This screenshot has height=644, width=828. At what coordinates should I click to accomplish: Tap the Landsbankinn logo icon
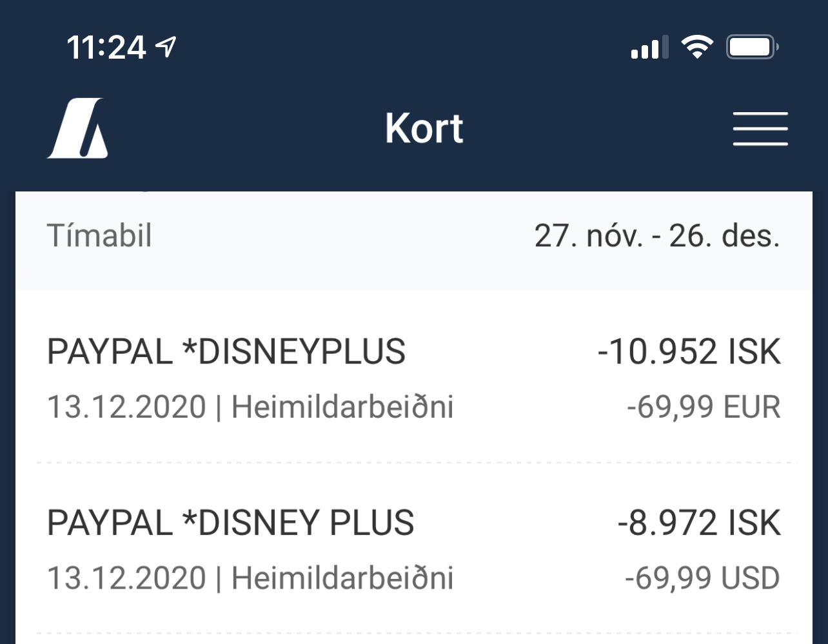[x=79, y=128]
